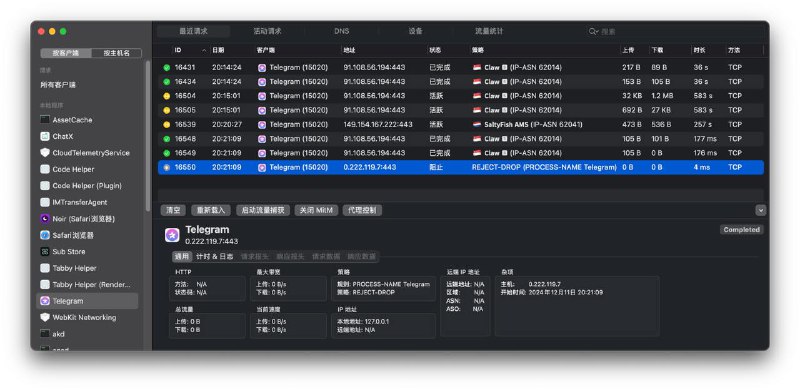Switch sidebar grouping to 按客户端
800x391 pixels.
coord(66,53)
